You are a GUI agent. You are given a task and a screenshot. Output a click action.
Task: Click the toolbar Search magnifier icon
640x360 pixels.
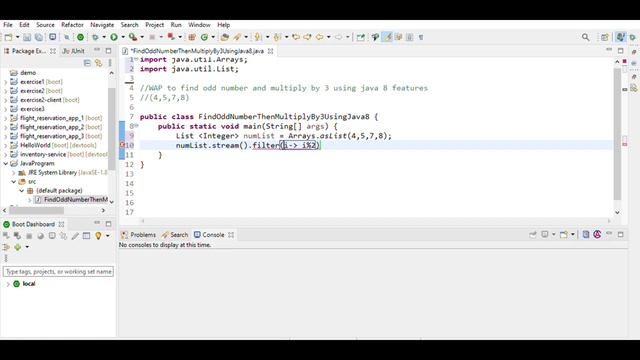tap(586, 37)
